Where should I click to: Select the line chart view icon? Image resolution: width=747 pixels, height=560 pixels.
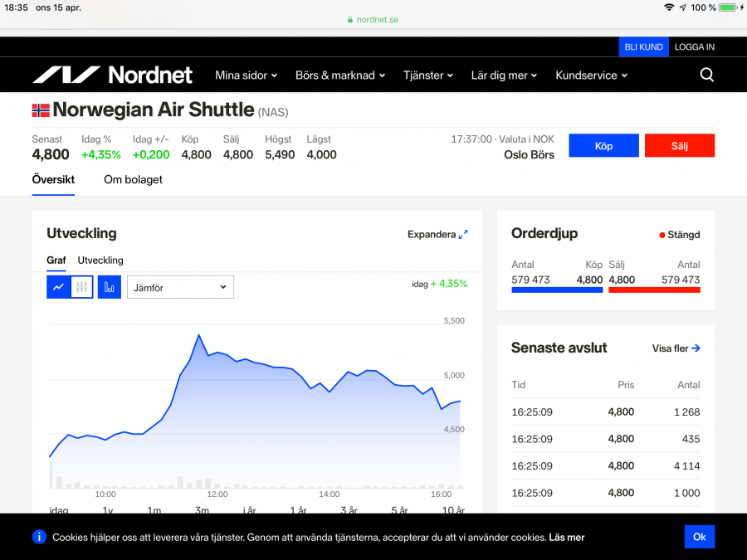(58, 287)
